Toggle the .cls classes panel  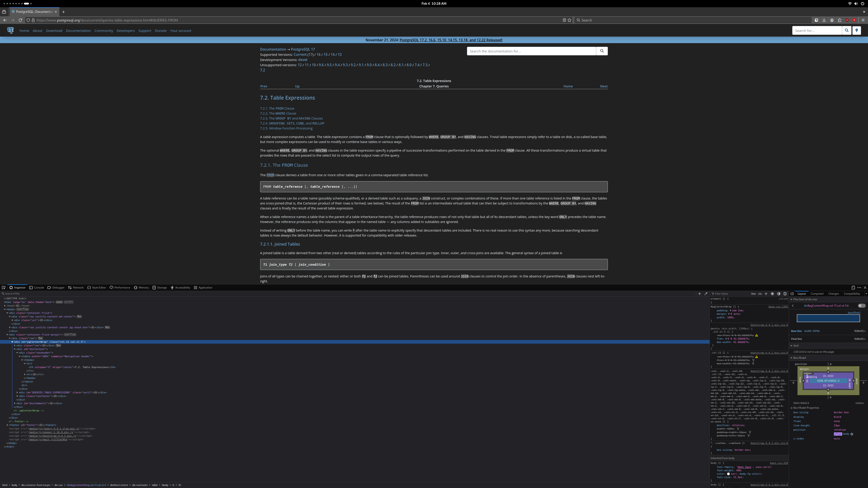760,294
